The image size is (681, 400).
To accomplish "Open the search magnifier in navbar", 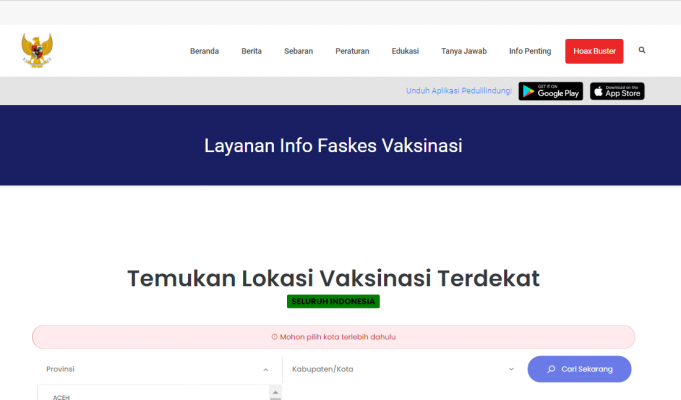I will [x=642, y=50].
